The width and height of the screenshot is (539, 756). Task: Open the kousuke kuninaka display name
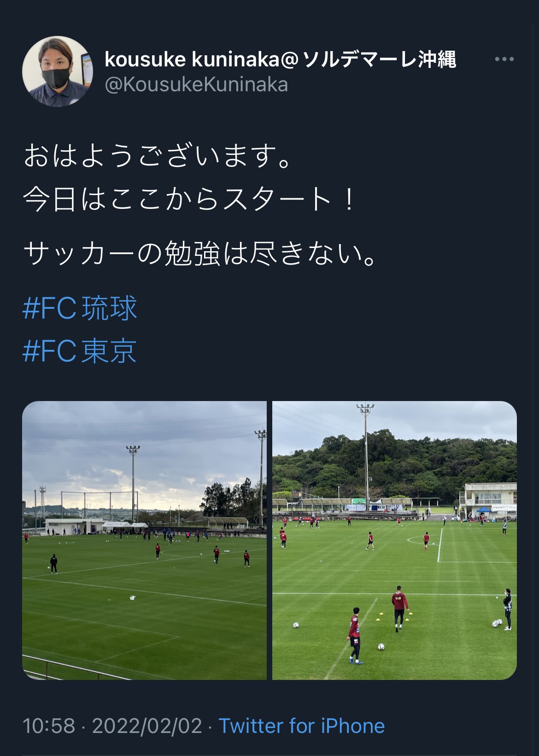(199, 59)
